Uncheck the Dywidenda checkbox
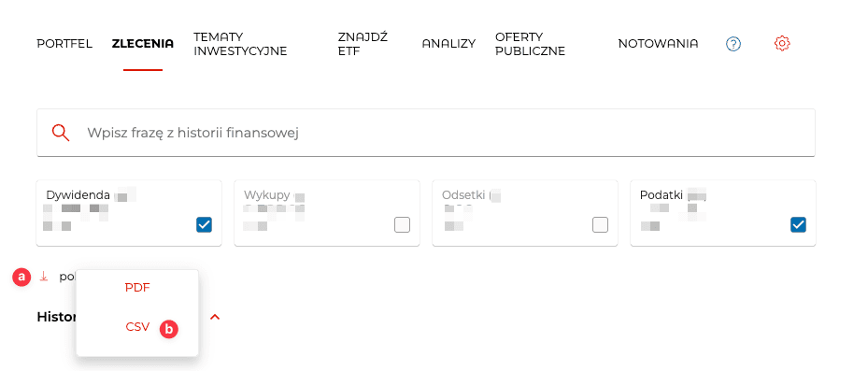 (204, 225)
